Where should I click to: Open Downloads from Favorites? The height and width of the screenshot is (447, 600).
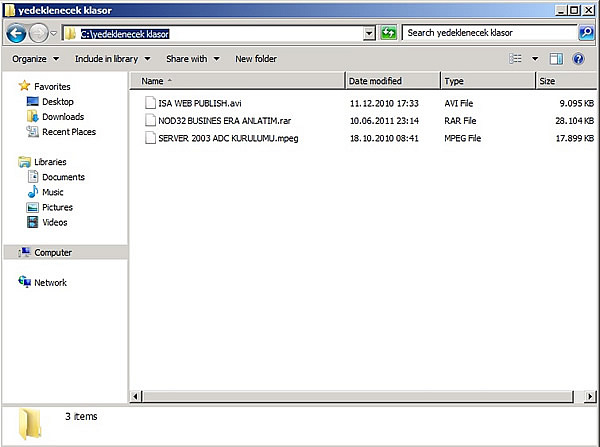pyautogui.click(x=63, y=117)
